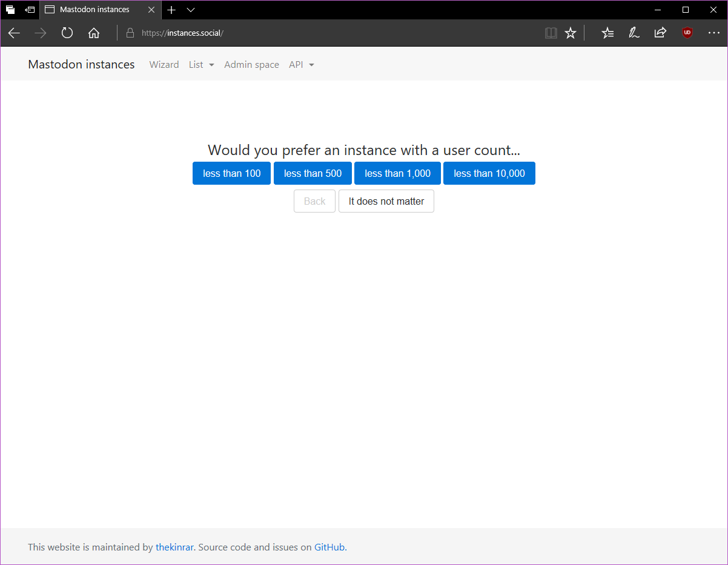Open Admin space nav item
This screenshot has width=728, height=565.
[x=251, y=65]
